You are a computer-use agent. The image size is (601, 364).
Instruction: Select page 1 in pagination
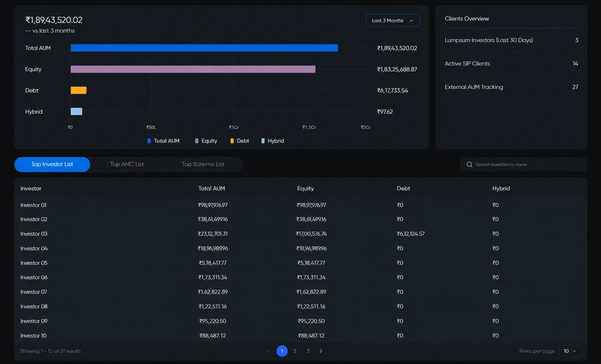[x=282, y=351]
